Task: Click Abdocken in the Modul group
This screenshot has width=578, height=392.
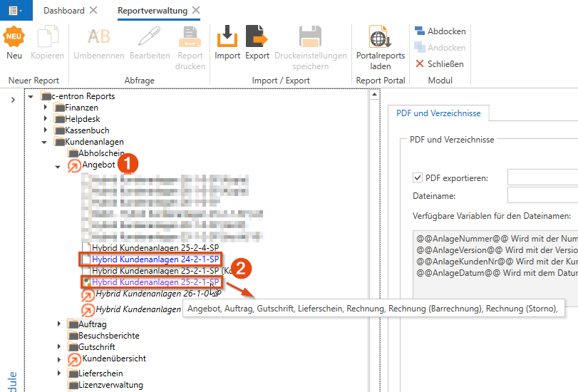Action: [440, 31]
